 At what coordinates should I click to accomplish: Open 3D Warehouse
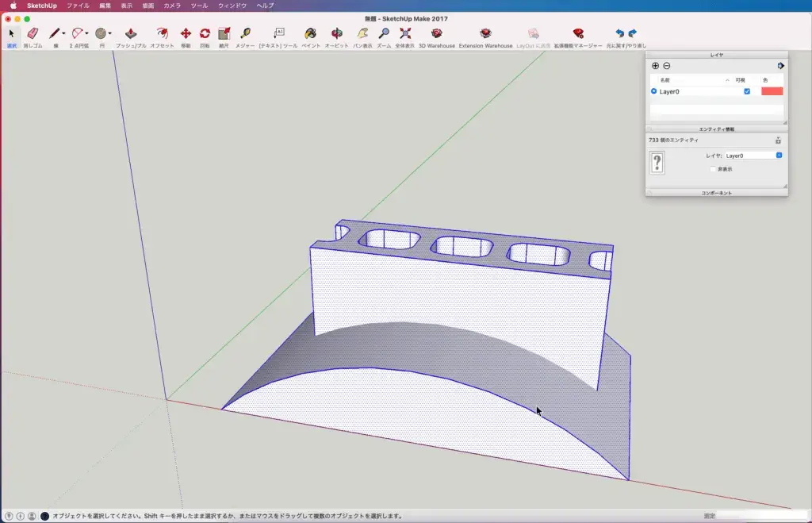[x=437, y=33]
